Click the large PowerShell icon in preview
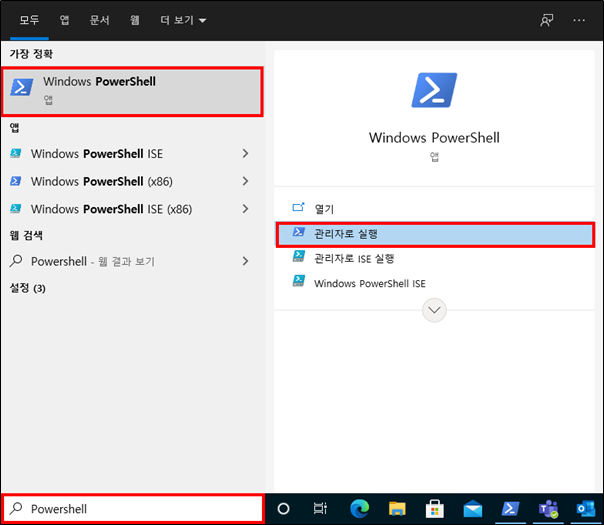Viewport: 604px width, 525px height. [x=434, y=90]
